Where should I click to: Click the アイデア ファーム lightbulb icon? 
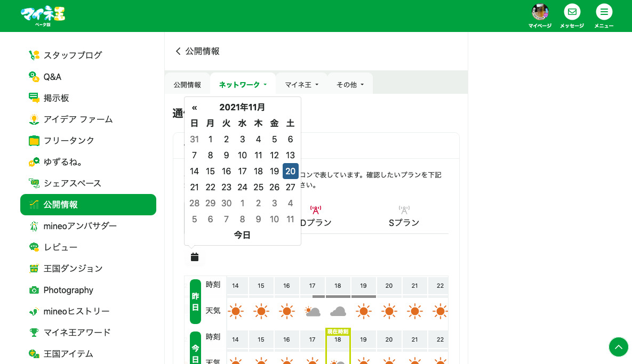pyautogui.click(x=34, y=119)
